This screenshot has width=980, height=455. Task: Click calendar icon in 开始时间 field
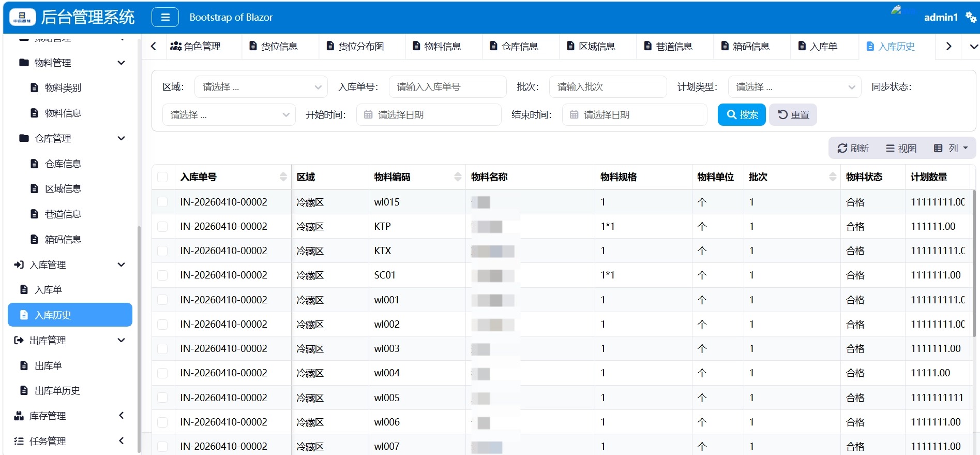(368, 114)
